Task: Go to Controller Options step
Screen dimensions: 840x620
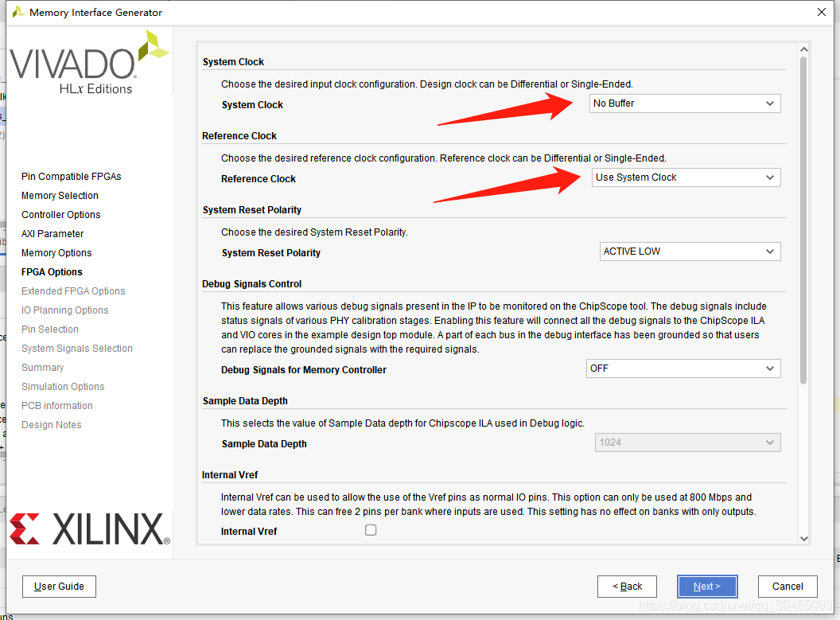Action: click(61, 214)
